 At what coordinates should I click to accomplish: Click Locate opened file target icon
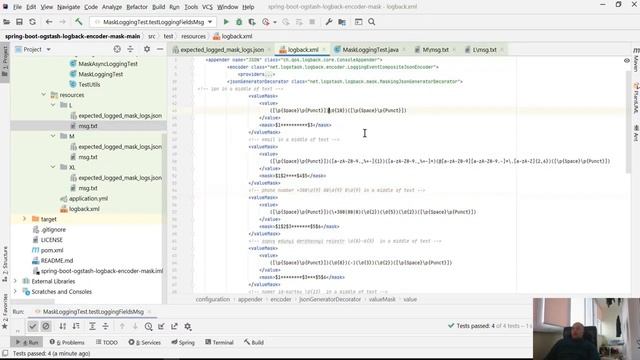click(x=117, y=49)
